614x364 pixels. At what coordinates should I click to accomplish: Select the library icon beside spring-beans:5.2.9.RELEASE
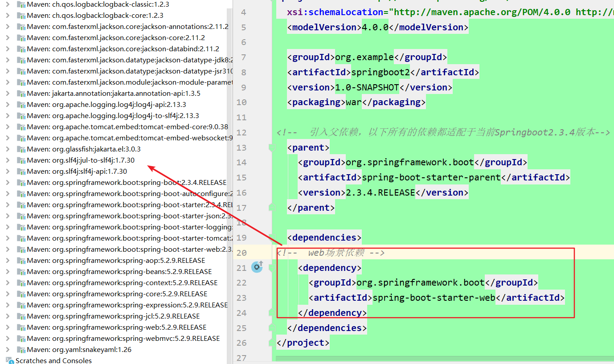[x=20, y=272]
